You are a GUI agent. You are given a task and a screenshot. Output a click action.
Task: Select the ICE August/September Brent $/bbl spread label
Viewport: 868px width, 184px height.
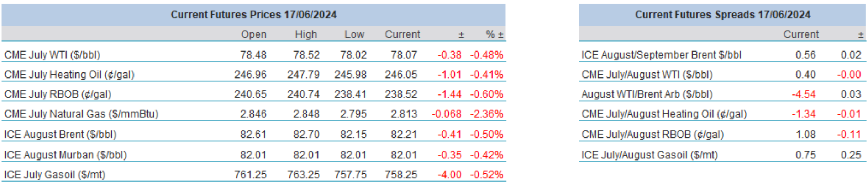661,55
